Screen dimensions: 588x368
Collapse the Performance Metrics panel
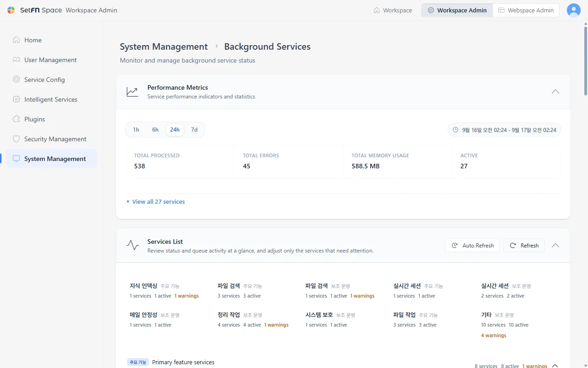(555, 92)
